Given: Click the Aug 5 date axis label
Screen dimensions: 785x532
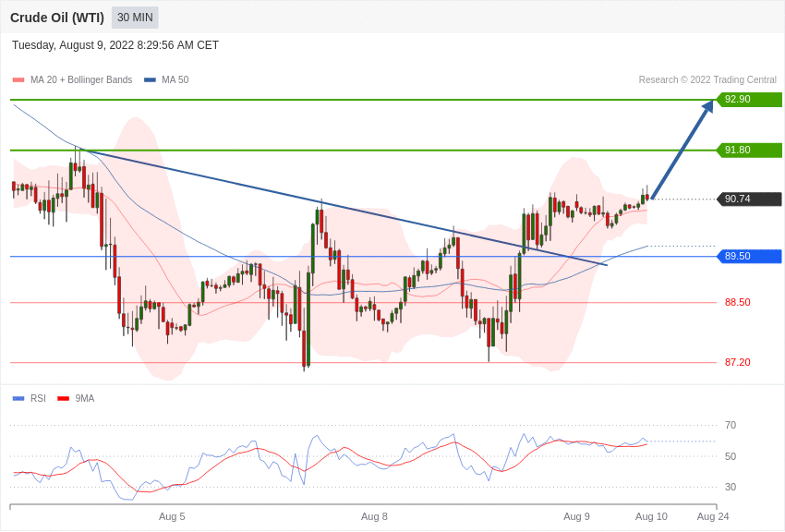Looking at the screenshot, I should pos(172,516).
